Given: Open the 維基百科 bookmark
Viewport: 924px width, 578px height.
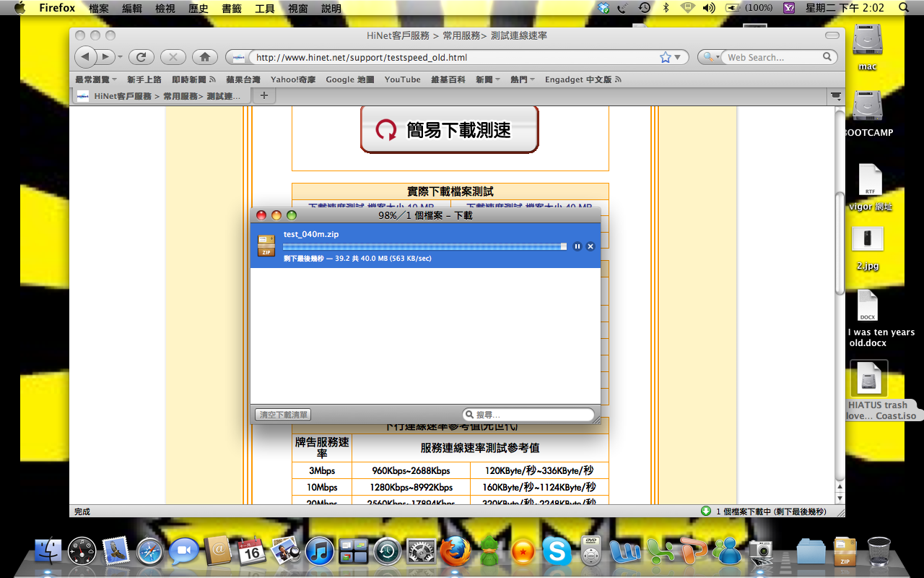Looking at the screenshot, I should 448,79.
